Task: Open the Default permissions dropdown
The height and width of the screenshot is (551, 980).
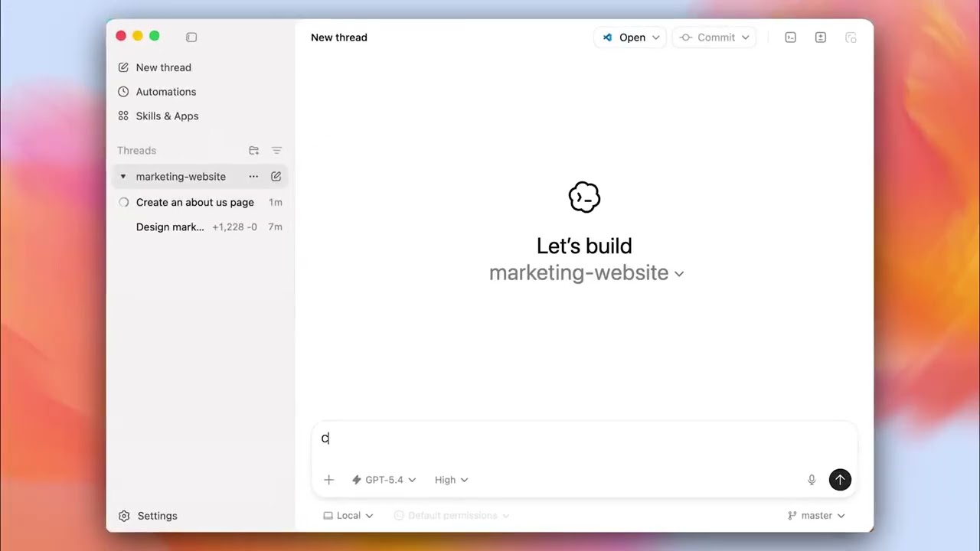Action: click(452, 516)
